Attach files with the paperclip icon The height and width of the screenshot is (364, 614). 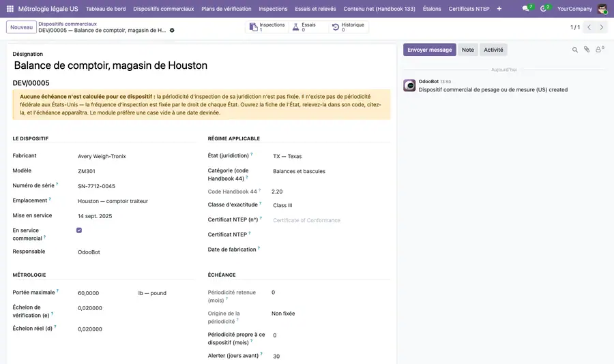[x=587, y=49]
